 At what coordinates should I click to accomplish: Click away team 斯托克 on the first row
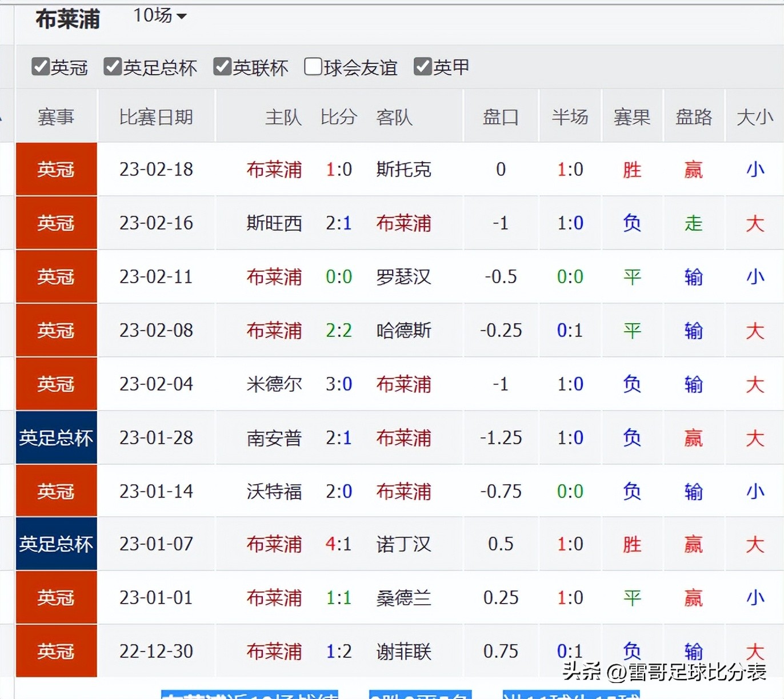[403, 169]
